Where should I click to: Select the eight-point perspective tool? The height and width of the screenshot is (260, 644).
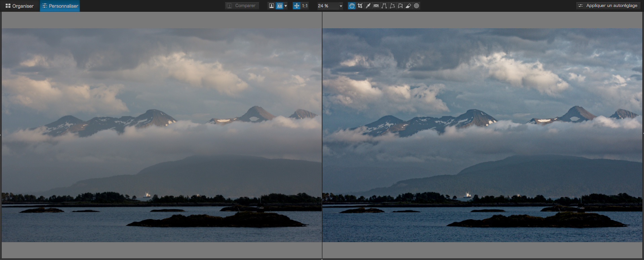coord(400,6)
